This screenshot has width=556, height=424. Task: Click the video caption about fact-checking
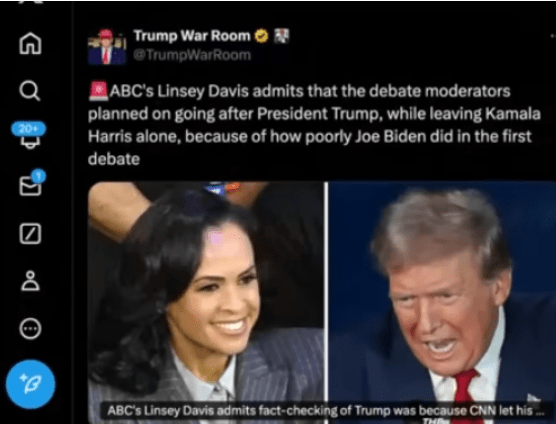click(325, 411)
